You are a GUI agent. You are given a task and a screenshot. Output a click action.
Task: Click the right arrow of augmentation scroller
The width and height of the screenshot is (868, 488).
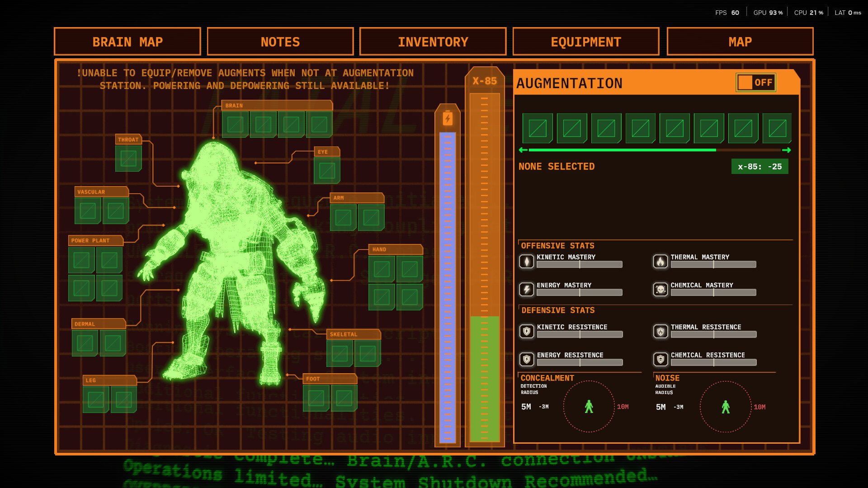787,150
